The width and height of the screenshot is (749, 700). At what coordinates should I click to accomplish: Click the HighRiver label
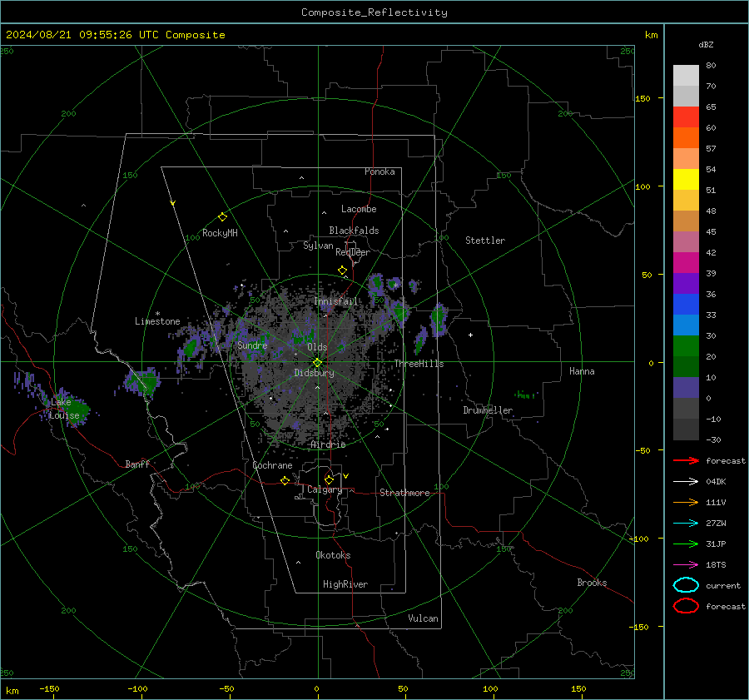tap(345, 584)
